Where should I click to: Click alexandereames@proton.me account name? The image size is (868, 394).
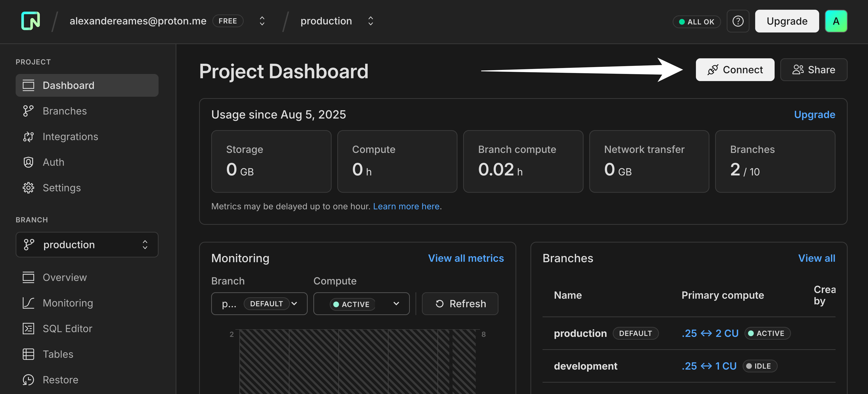click(x=138, y=21)
